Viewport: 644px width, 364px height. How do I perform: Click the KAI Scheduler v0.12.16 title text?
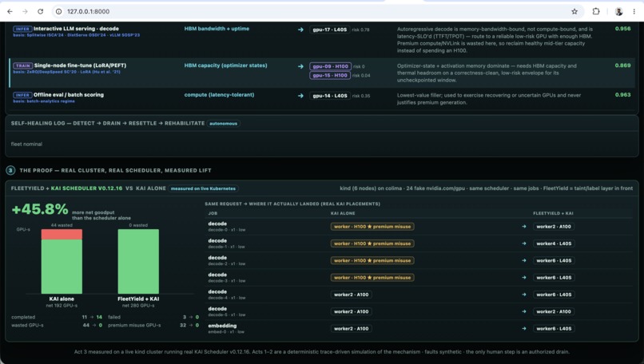coord(86,188)
